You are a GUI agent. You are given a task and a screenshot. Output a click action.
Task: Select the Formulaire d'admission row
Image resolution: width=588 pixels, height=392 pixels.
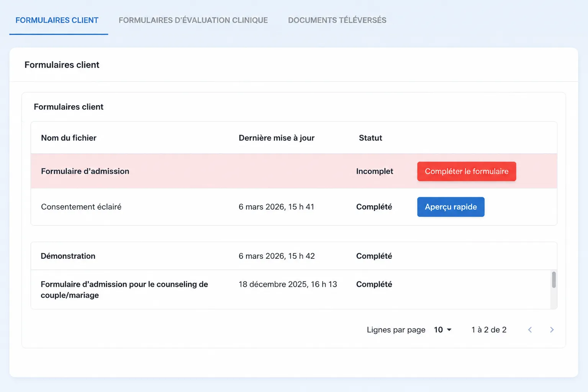coord(294,171)
